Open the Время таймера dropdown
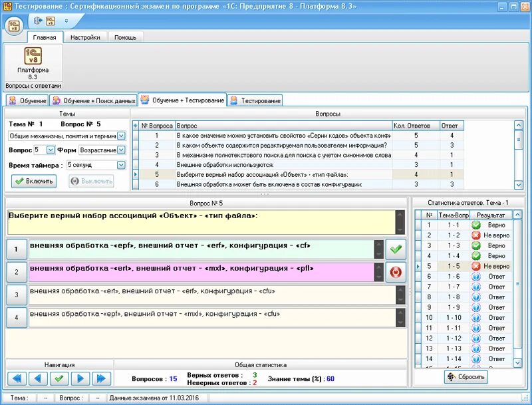 (121, 165)
